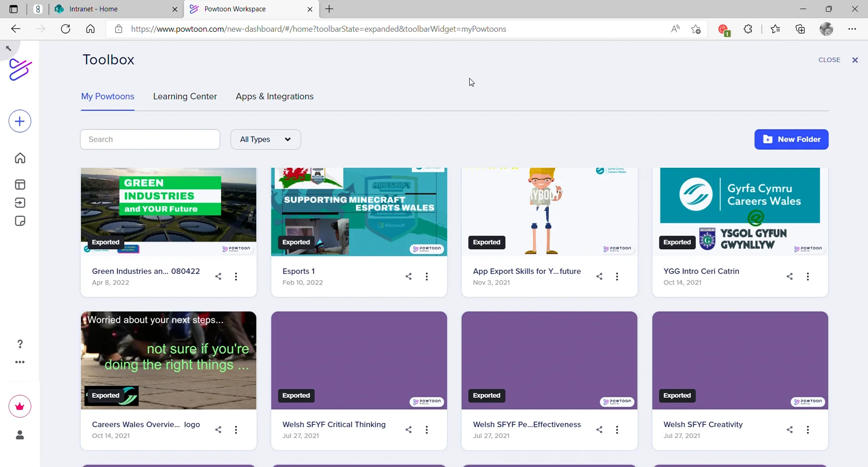
Task: Open options menu for YGG Intro Ceri Catrin
Action: [x=808, y=276]
